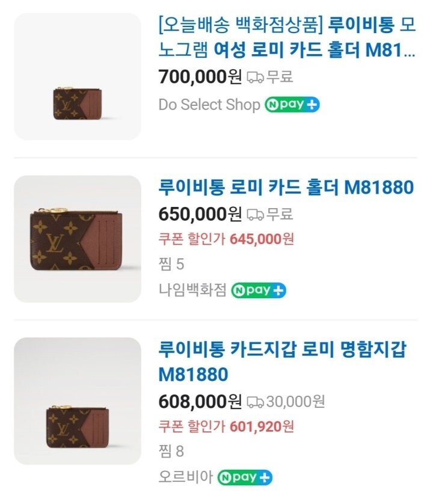
Task: Click the 찜 8 wishlist count
Action: pos(171,452)
